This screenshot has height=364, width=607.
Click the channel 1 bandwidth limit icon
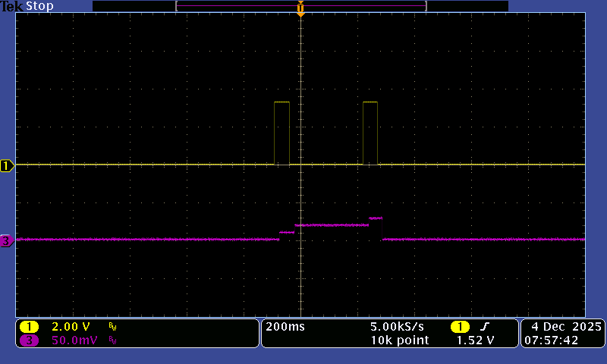[112, 327]
